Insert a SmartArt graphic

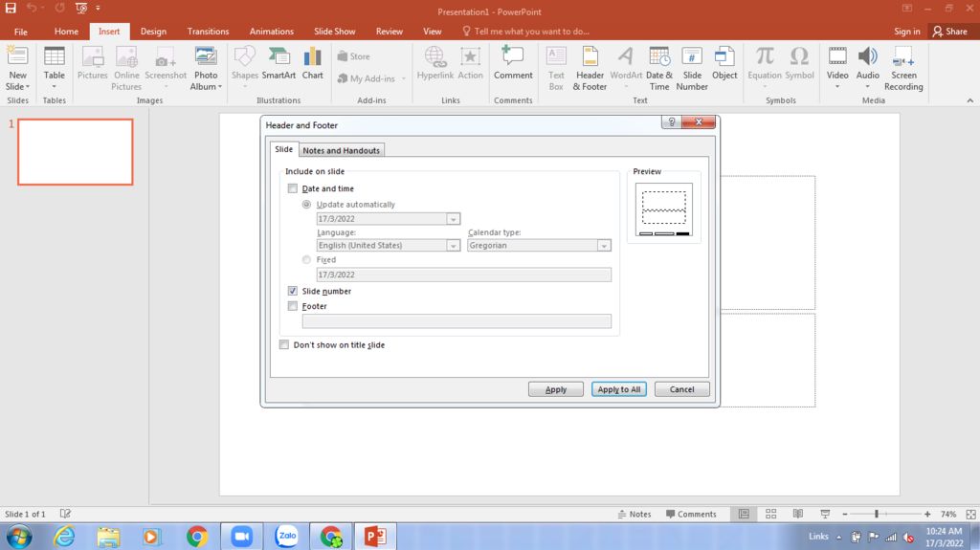278,62
